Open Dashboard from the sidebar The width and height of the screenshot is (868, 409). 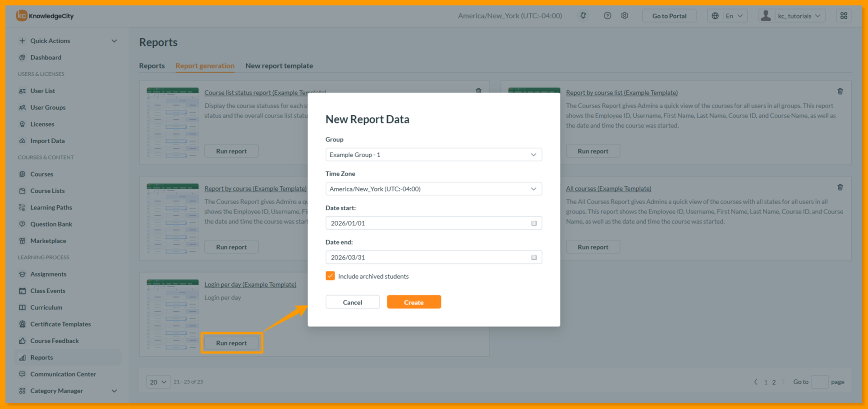pyautogui.click(x=46, y=58)
